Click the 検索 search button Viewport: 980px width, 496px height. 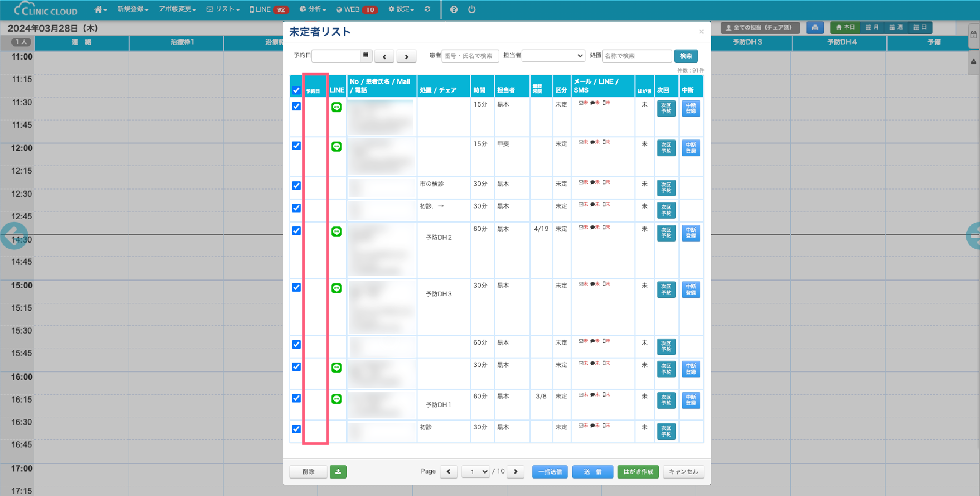tap(685, 56)
